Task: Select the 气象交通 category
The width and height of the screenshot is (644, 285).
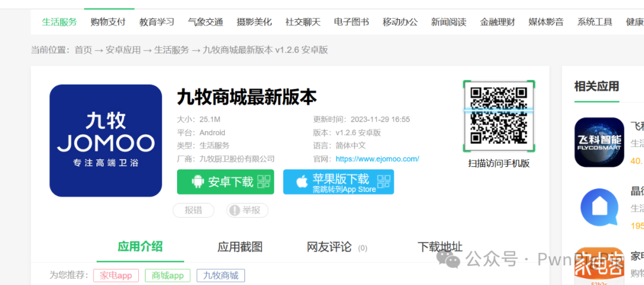Action: click(205, 22)
